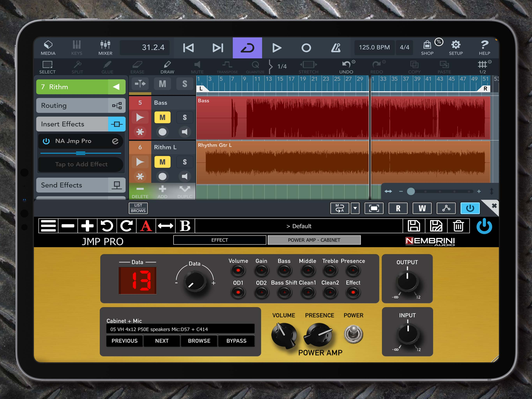Viewport: 532px width, 399px height.
Task: Open the Default preset selector
Action: tap(299, 226)
